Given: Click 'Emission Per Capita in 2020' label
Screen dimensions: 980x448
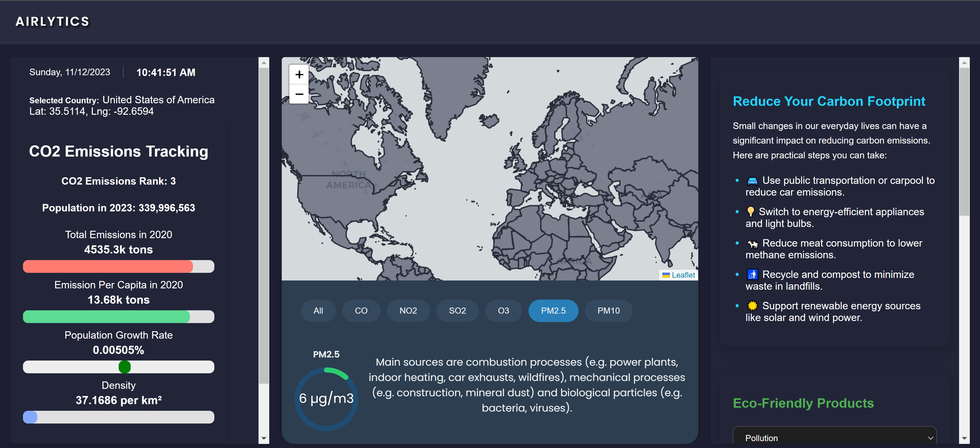Looking at the screenshot, I should [x=118, y=285].
